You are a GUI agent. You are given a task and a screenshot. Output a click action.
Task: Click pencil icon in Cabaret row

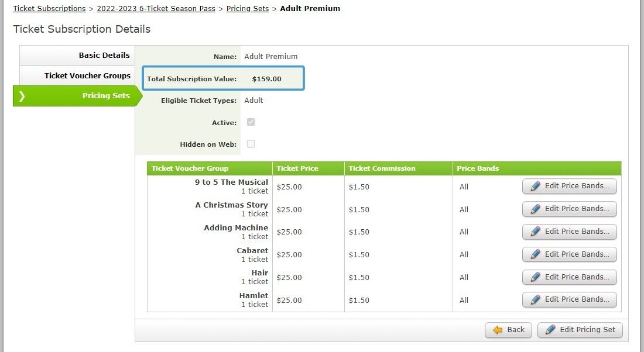tap(535, 254)
